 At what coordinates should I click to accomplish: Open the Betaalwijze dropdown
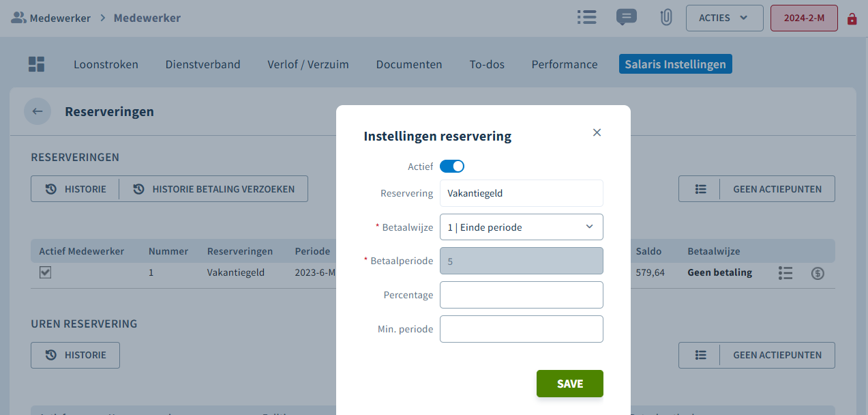tap(522, 227)
